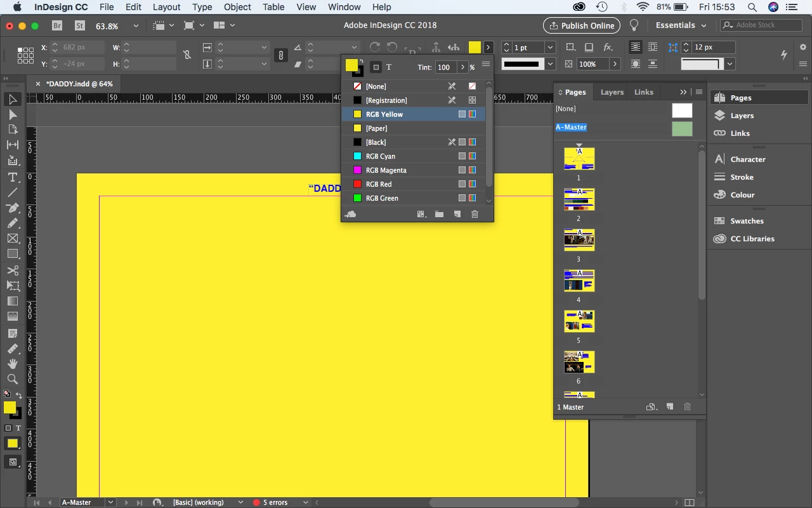Select the Pen tool
812x508 pixels.
tap(12, 208)
